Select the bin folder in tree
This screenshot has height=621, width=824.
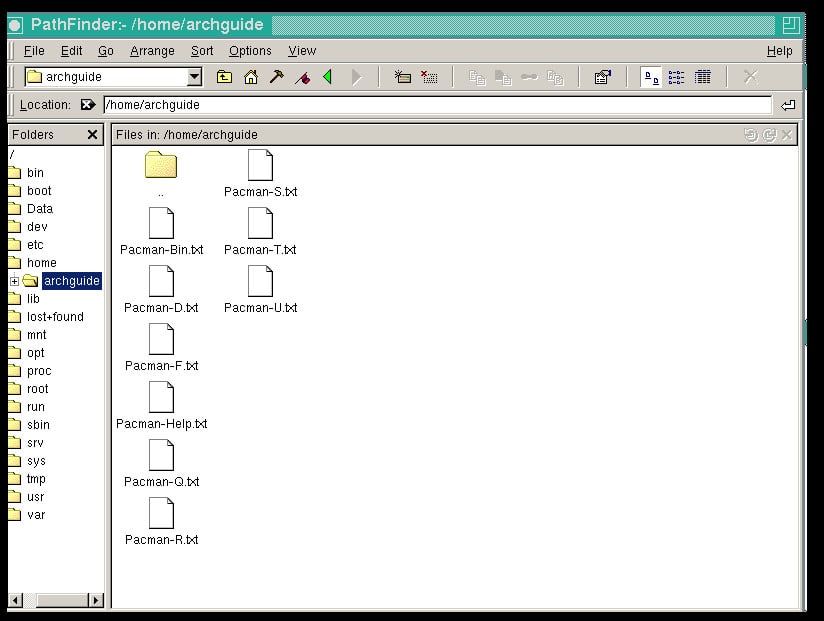[26, 173]
